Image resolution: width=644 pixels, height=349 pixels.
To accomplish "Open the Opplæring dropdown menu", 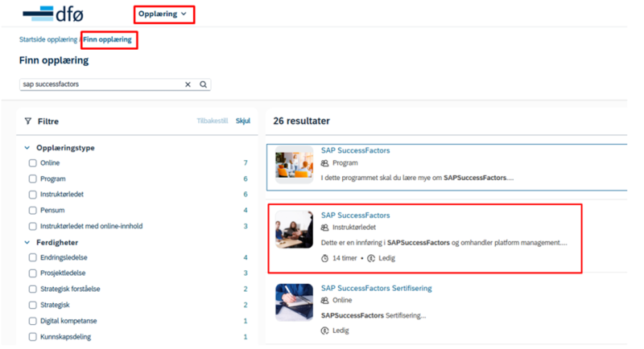I will [x=163, y=14].
